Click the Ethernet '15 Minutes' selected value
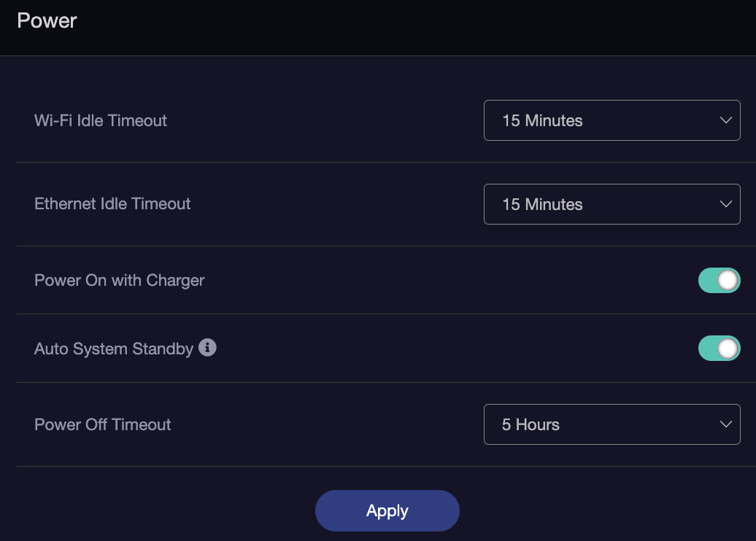Image resolution: width=756 pixels, height=541 pixels. point(542,204)
